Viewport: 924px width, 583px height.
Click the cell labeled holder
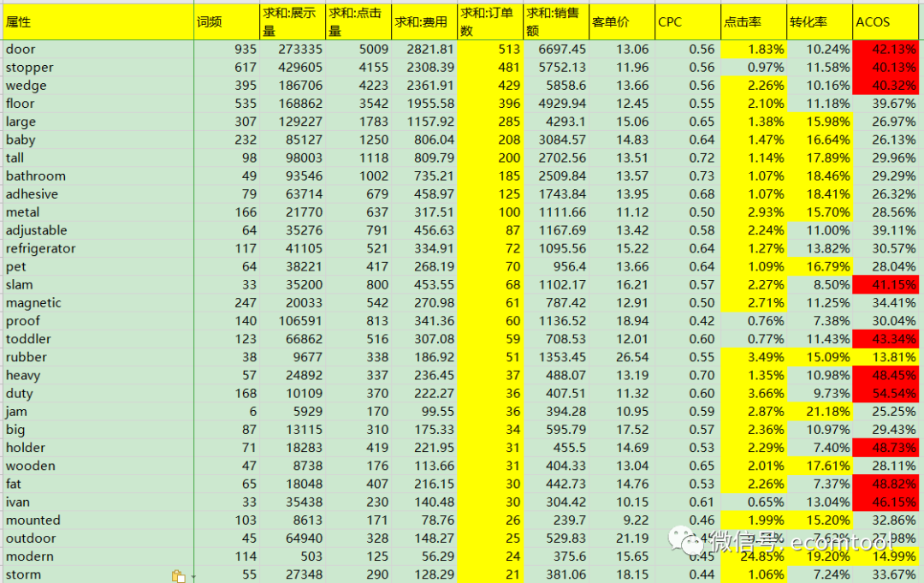coord(98,448)
